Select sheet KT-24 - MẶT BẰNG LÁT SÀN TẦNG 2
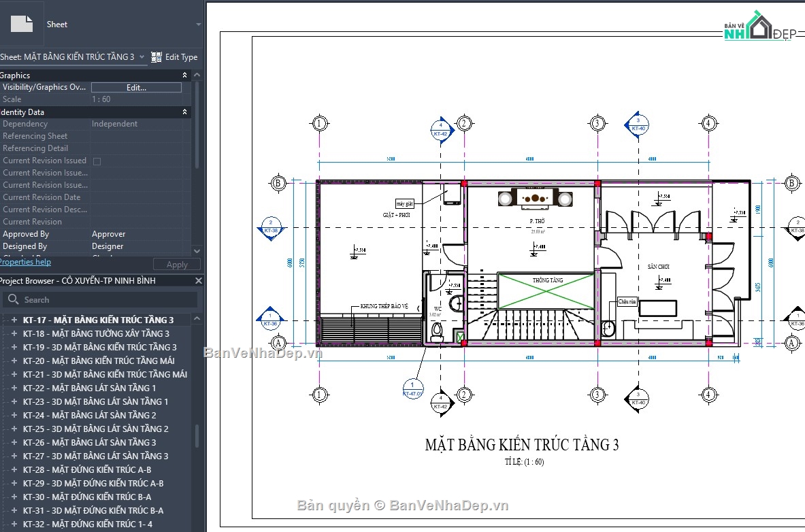The image size is (805, 532). [x=89, y=415]
